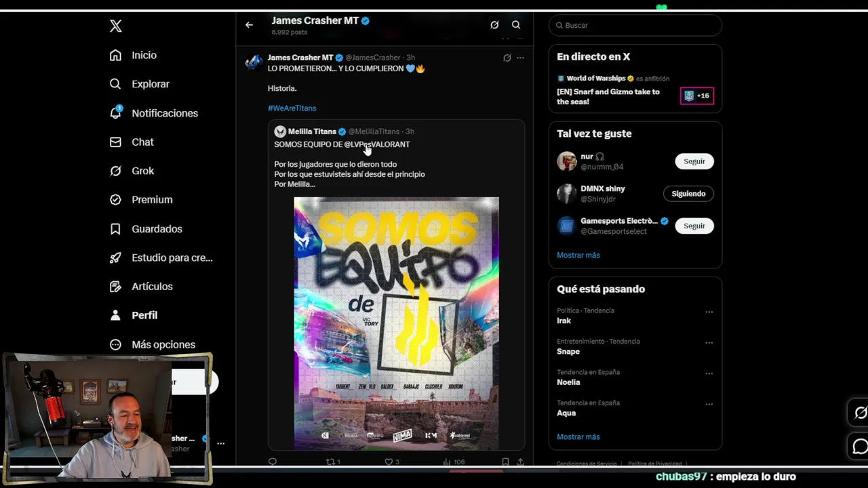Open SOMOS EQUIPO poster image
Screen dimensions: 868x488
click(396, 323)
